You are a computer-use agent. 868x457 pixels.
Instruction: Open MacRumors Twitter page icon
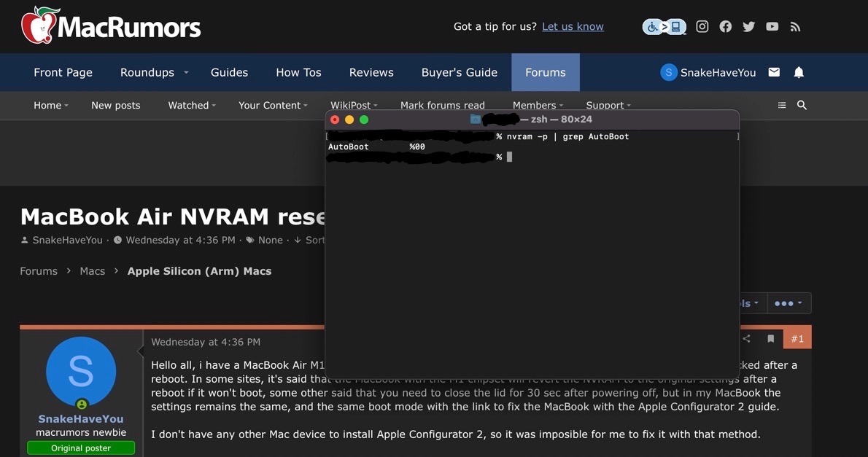(x=748, y=26)
